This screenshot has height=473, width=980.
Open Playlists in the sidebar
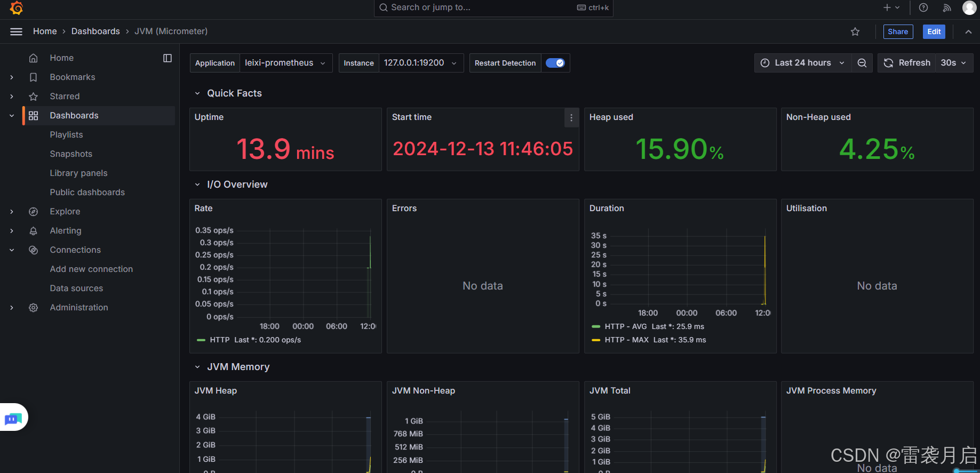66,135
